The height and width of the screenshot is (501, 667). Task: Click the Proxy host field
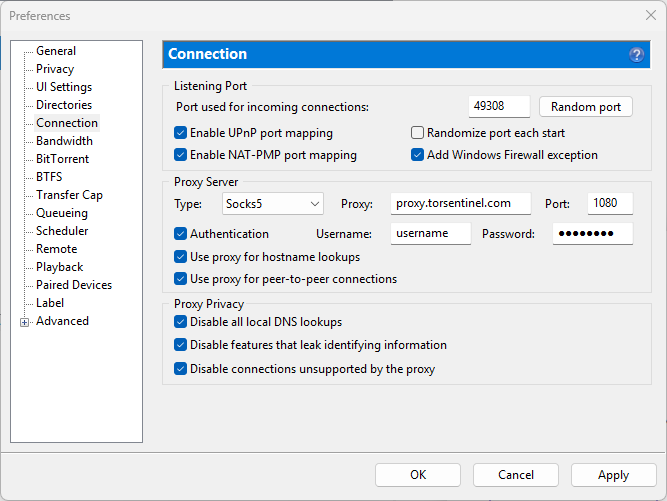461,203
